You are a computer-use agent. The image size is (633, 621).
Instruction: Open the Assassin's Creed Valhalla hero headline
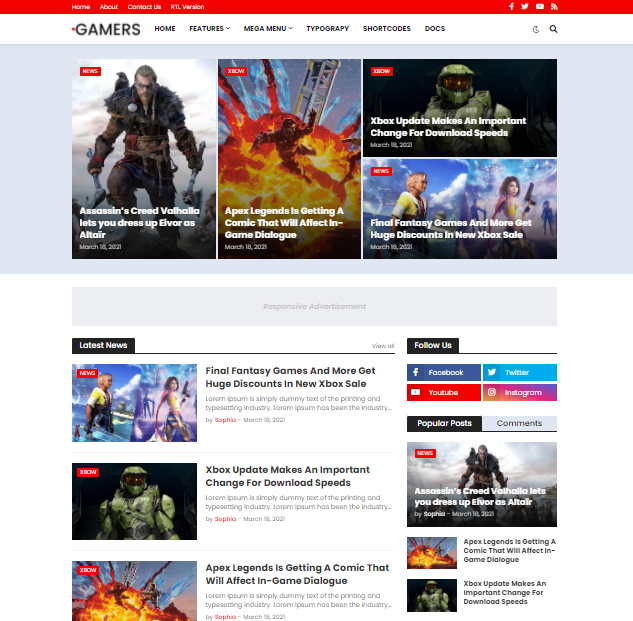coord(139,222)
